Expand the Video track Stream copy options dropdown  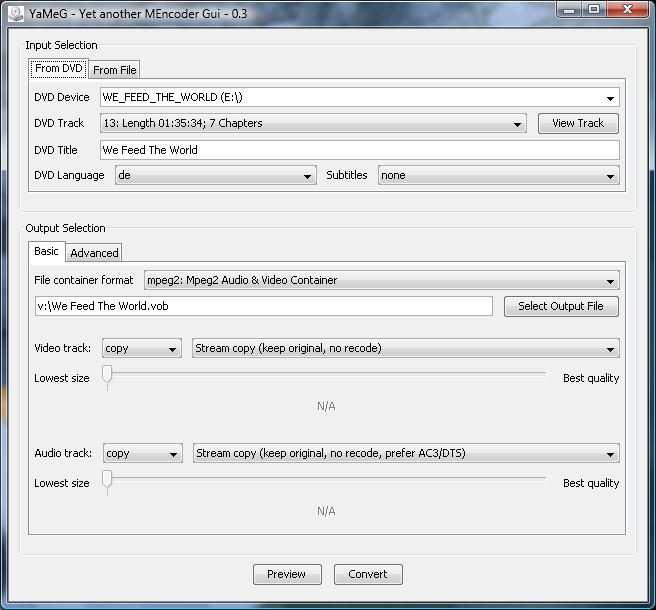pyautogui.click(x=405, y=349)
